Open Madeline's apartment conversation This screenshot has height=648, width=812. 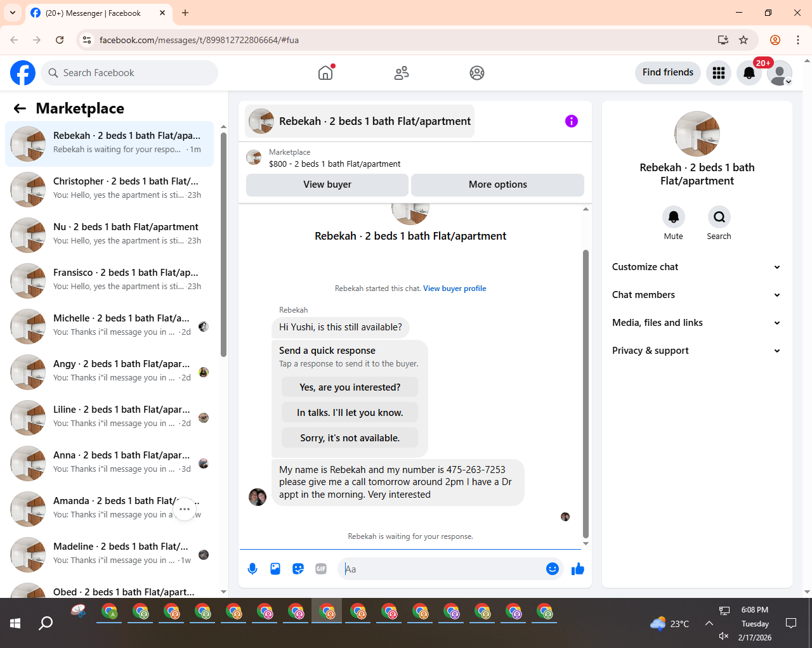pyautogui.click(x=109, y=555)
